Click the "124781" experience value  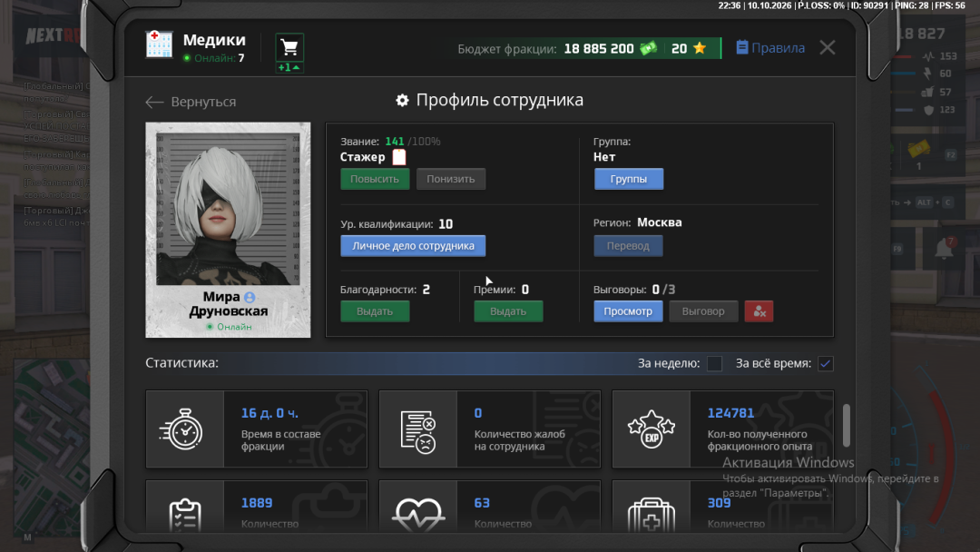(730, 413)
